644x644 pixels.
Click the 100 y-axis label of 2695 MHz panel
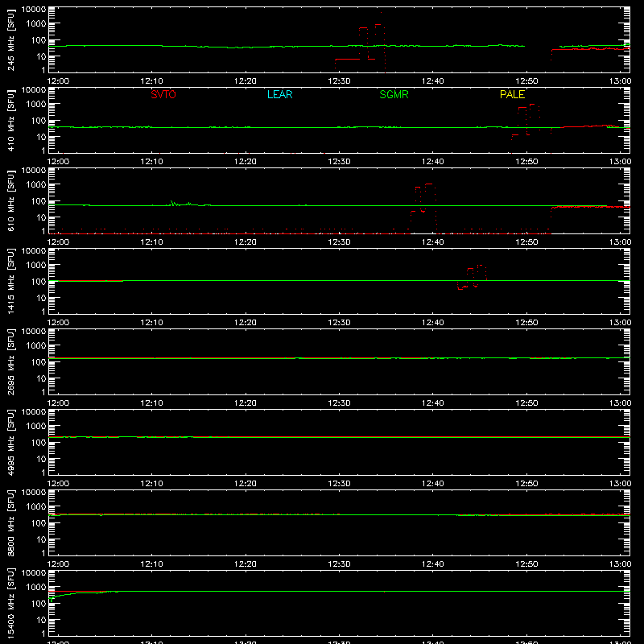click(39, 362)
